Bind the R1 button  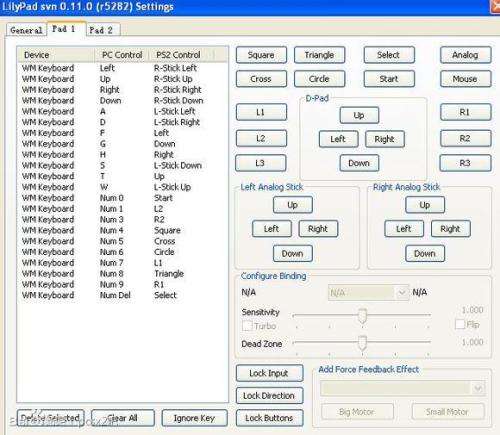(x=465, y=112)
